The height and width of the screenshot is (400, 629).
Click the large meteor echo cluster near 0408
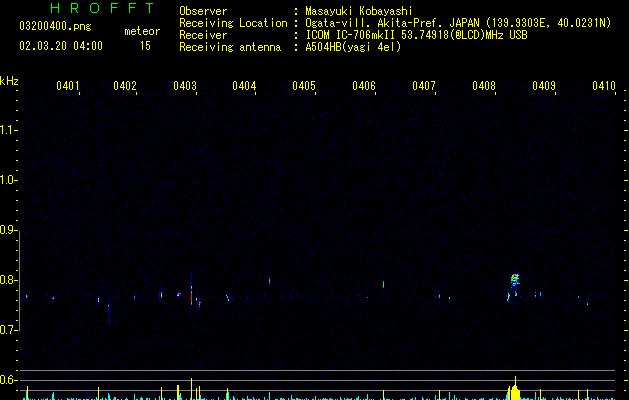[515, 280]
